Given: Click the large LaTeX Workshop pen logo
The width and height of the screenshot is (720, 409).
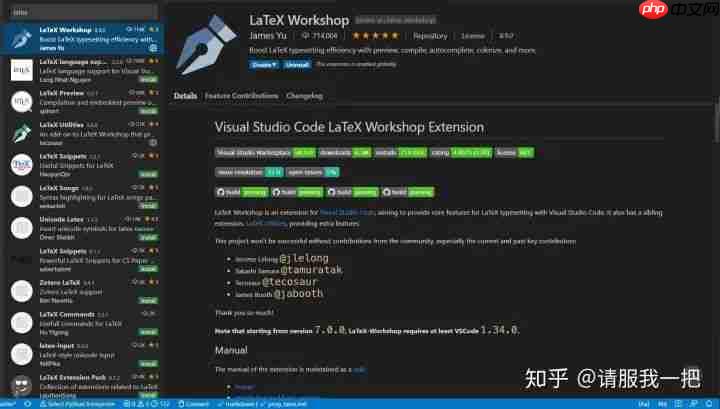Looking at the screenshot, I should pyautogui.click(x=206, y=45).
